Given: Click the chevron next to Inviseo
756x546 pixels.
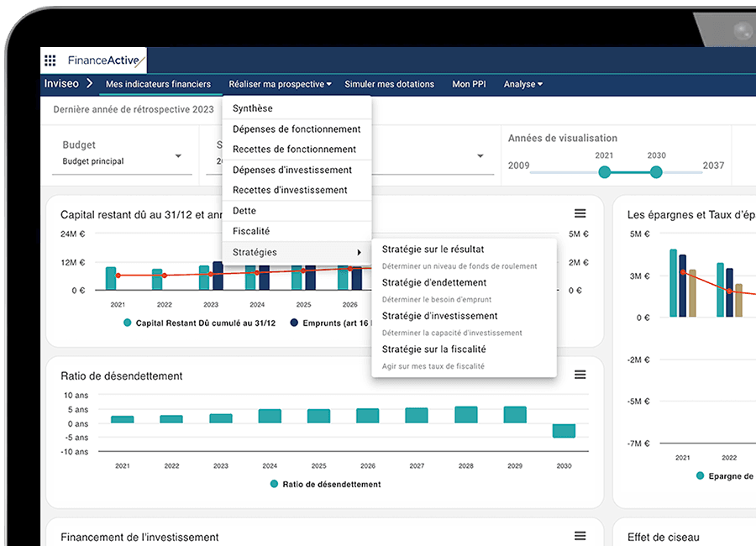Looking at the screenshot, I should pos(89,83).
